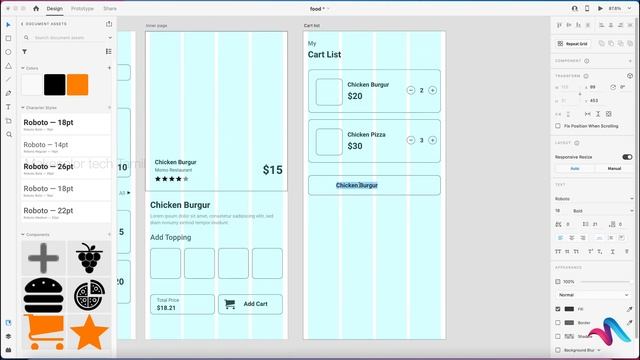
Task: Click the device preview icon
Action: pos(587,8)
